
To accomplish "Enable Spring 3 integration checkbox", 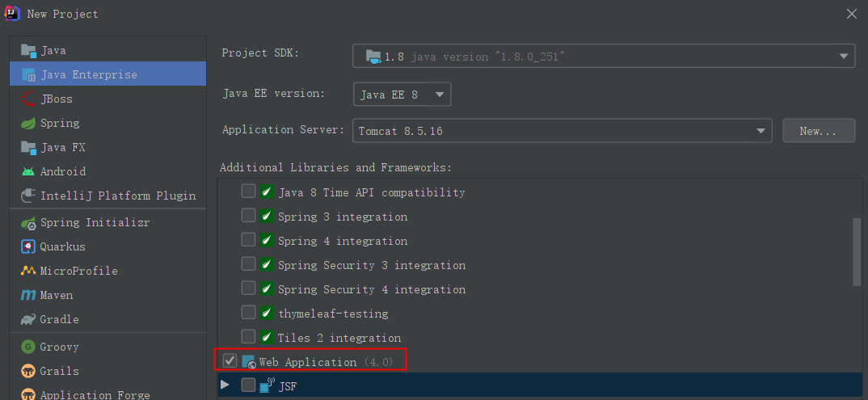I will click(x=249, y=216).
